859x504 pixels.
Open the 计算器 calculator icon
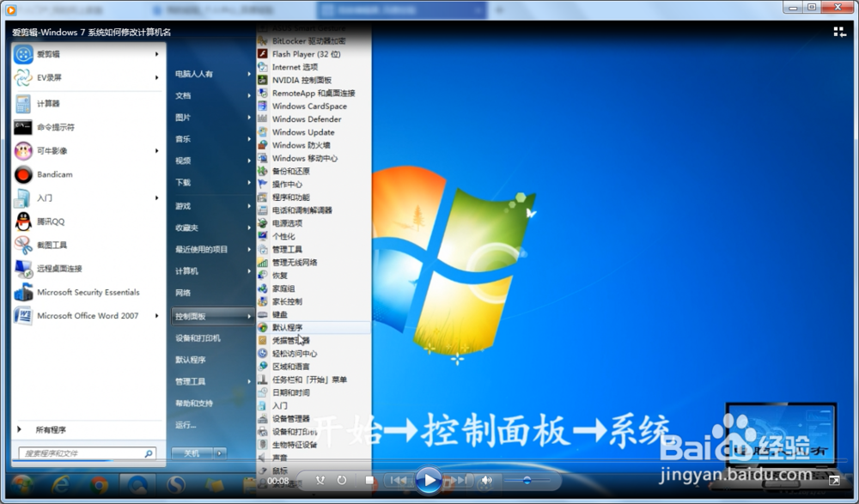(x=23, y=104)
